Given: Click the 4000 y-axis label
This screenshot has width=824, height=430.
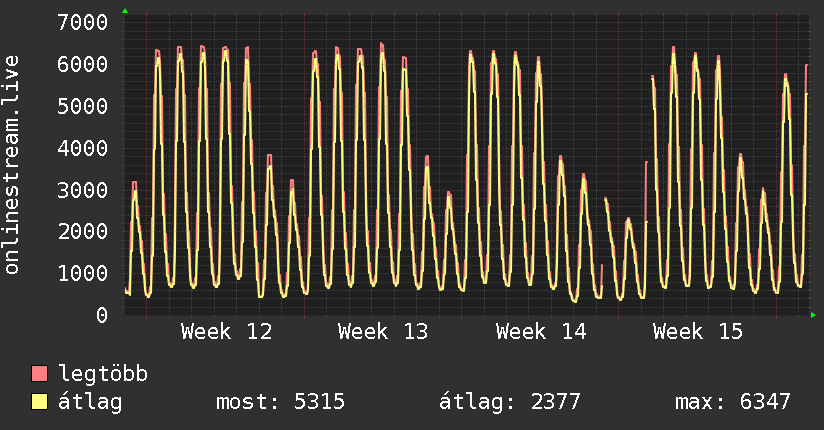Looking at the screenshot, I should [83, 148].
